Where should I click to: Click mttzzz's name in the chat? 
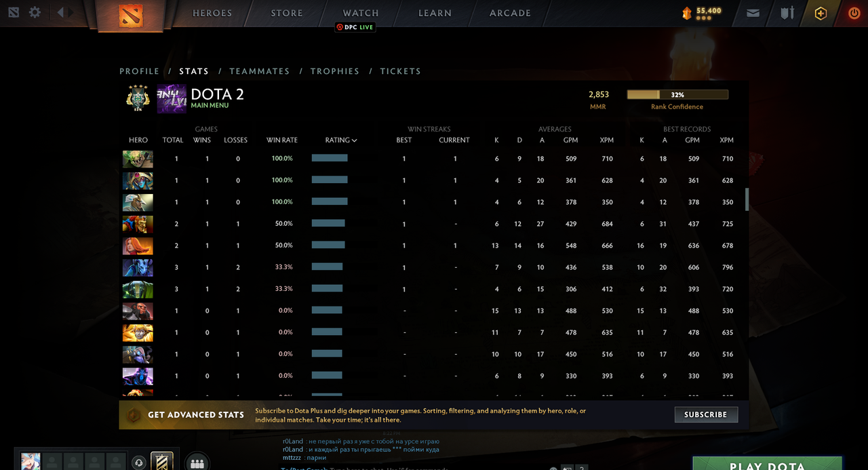pos(292,458)
